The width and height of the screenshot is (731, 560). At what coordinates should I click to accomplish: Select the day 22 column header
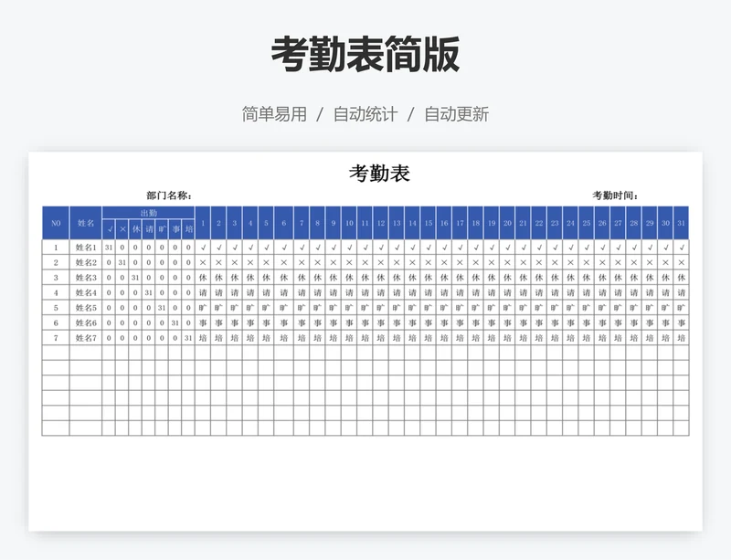539,223
